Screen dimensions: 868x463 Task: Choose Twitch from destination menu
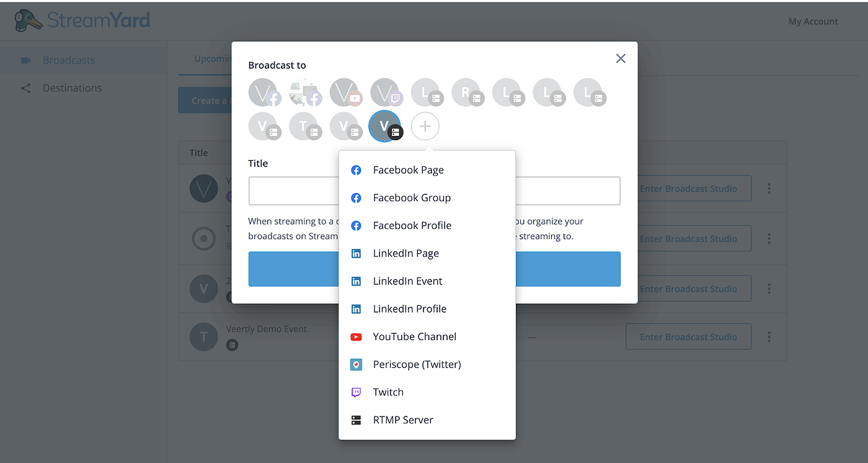(427, 392)
